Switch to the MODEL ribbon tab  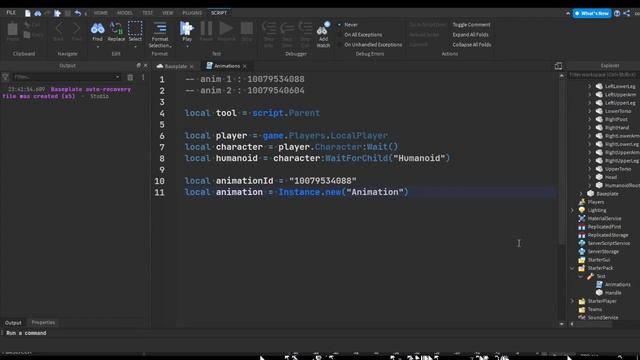(x=125, y=13)
